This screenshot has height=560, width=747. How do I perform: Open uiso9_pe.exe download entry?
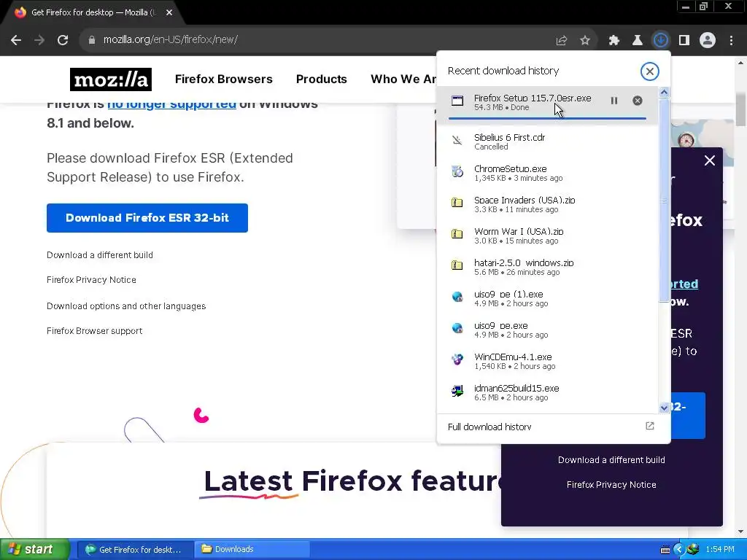click(x=547, y=330)
